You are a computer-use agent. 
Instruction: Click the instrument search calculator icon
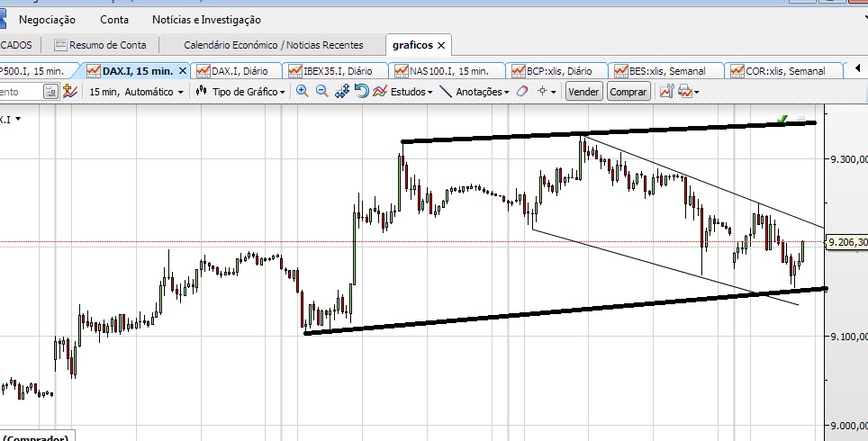(50, 91)
